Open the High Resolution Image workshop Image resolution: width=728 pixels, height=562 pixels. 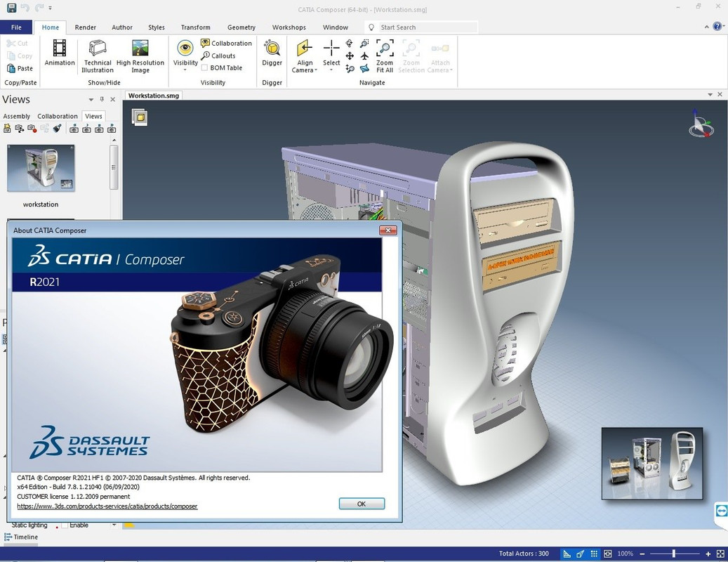(140, 56)
